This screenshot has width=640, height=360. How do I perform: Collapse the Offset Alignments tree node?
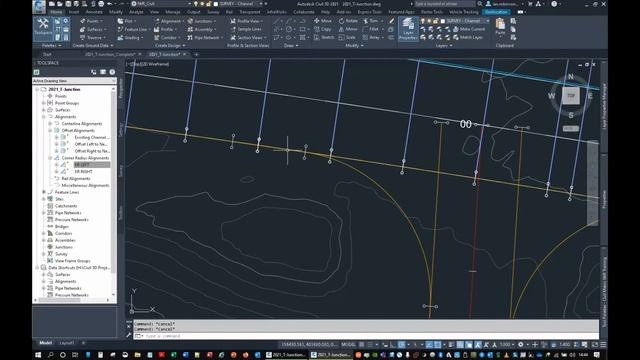(x=50, y=131)
